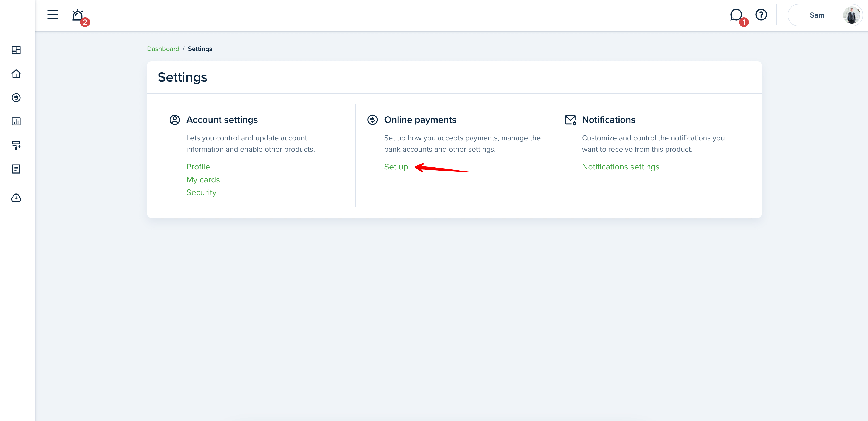The height and width of the screenshot is (421, 868).
Task: Open the Profile link
Action: point(198,167)
